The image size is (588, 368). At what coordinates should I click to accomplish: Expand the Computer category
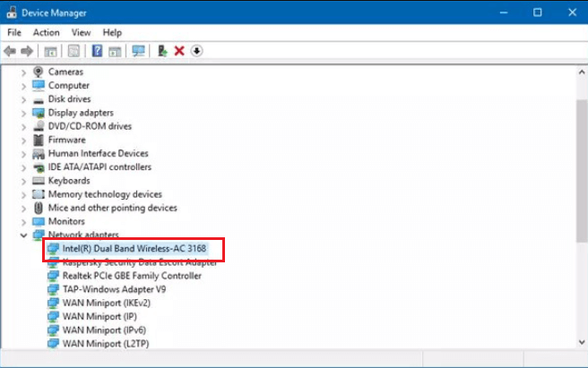tap(23, 86)
